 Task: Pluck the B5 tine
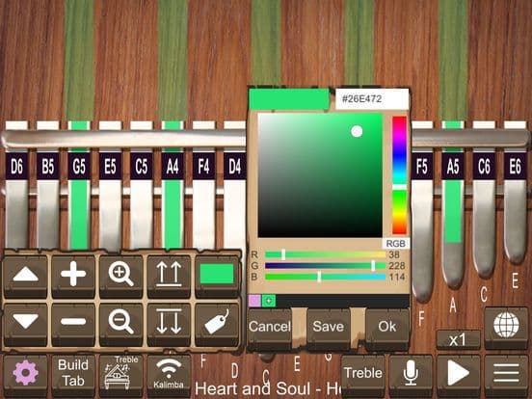click(48, 214)
